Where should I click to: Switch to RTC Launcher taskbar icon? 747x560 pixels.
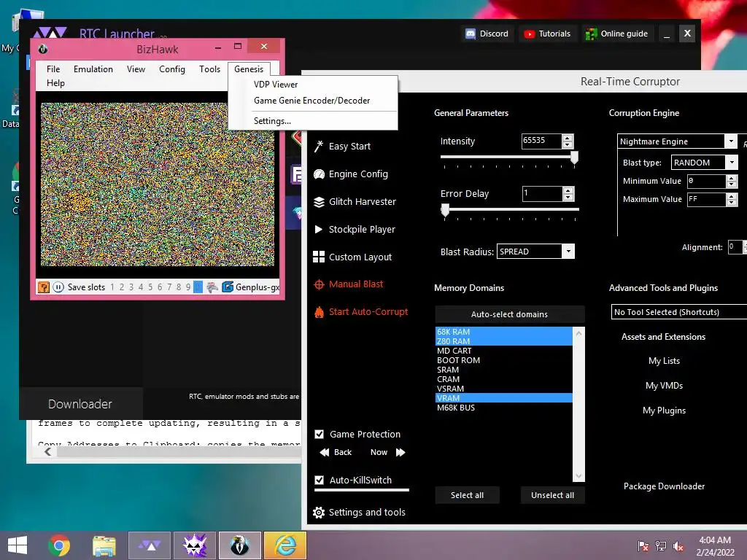[150, 545]
